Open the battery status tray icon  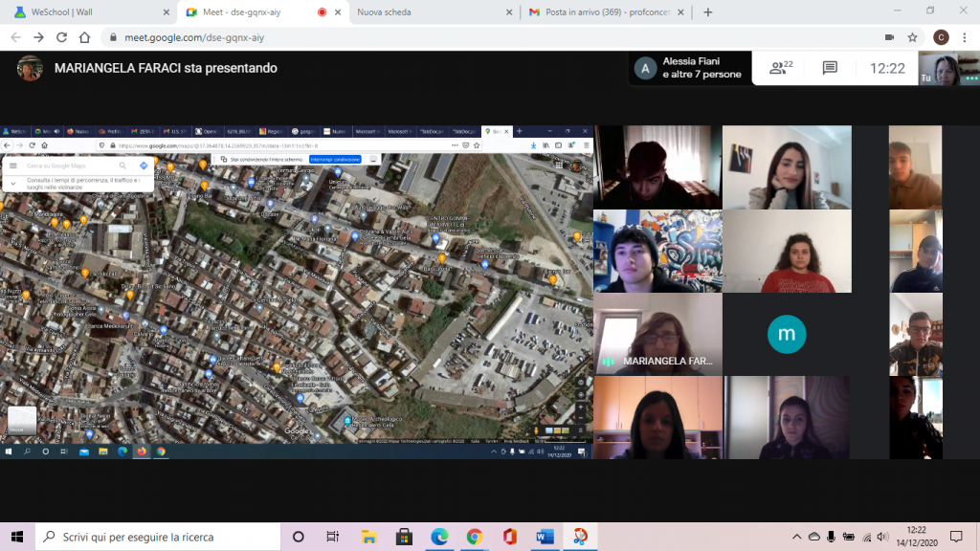click(x=849, y=537)
